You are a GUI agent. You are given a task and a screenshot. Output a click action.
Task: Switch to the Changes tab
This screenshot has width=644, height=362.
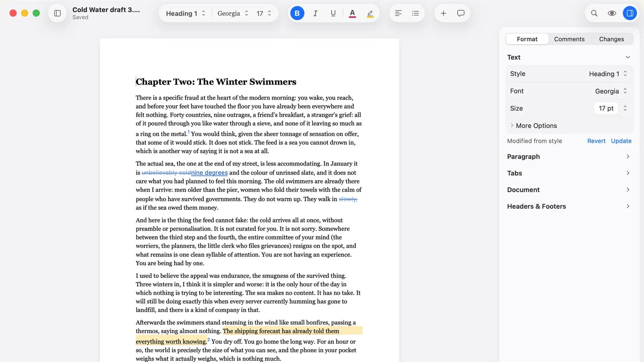611,39
